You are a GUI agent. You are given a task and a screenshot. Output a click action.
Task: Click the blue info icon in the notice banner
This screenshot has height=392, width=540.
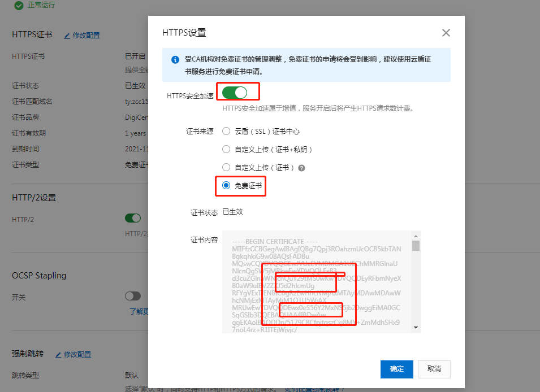[175, 59]
